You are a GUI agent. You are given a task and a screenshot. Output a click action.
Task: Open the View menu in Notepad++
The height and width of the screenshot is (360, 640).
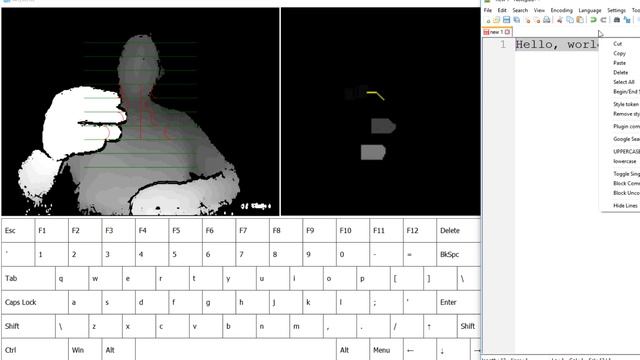click(539, 10)
